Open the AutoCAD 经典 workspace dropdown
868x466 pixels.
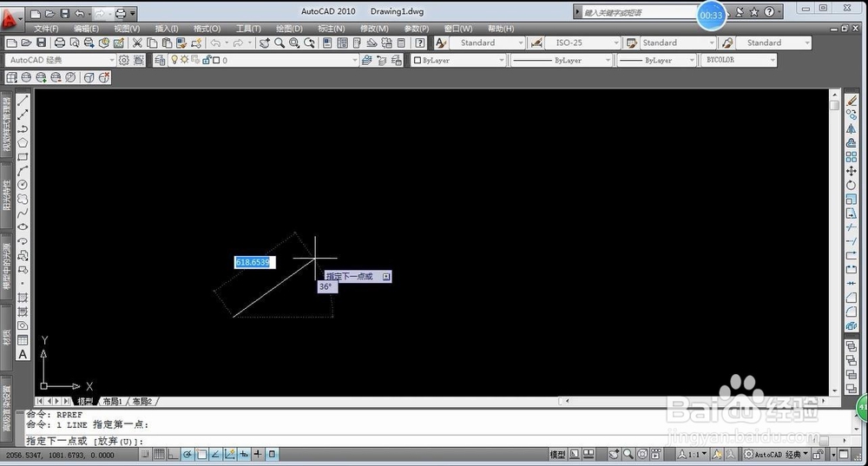[x=61, y=60]
